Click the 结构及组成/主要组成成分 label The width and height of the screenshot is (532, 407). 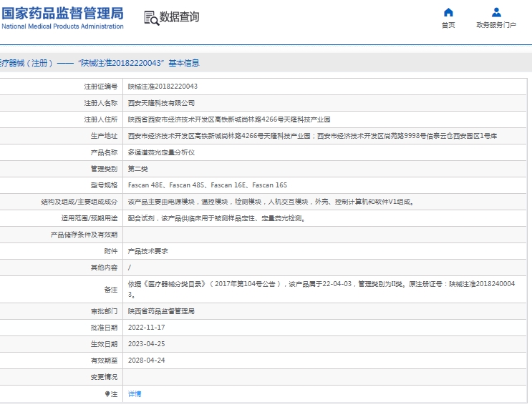79,202
